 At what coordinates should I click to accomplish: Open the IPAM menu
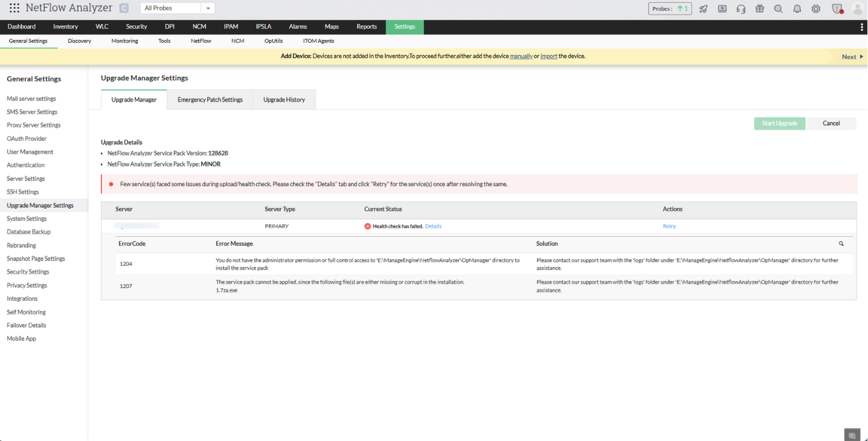[231, 27]
